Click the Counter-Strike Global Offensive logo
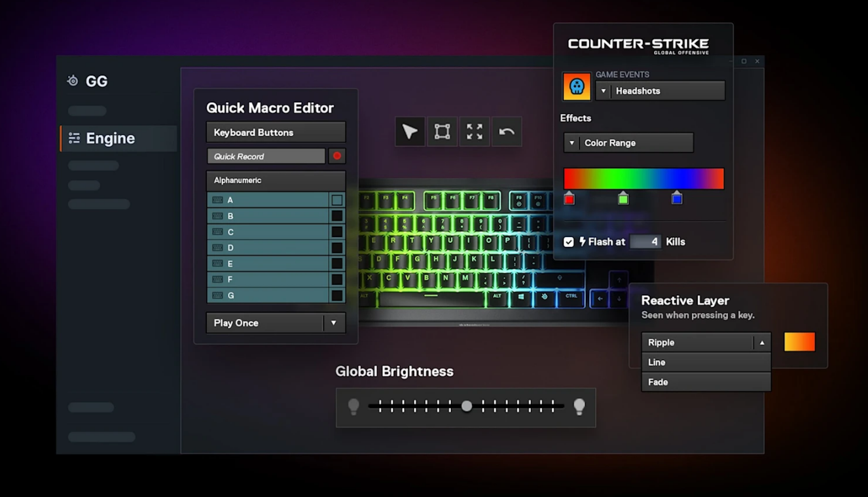Screen dimensions: 868x497 click(x=638, y=45)
